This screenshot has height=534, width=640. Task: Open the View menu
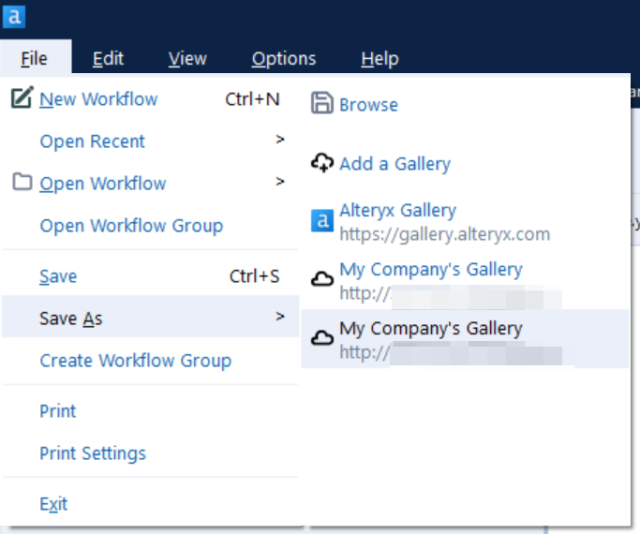click(187, 58)
